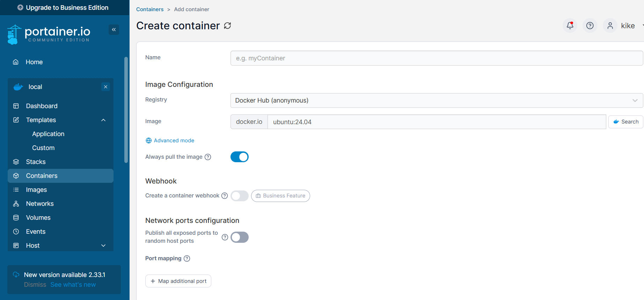Expand the Host menu section
Screen dimensions: 644x300
pos(103,246)
